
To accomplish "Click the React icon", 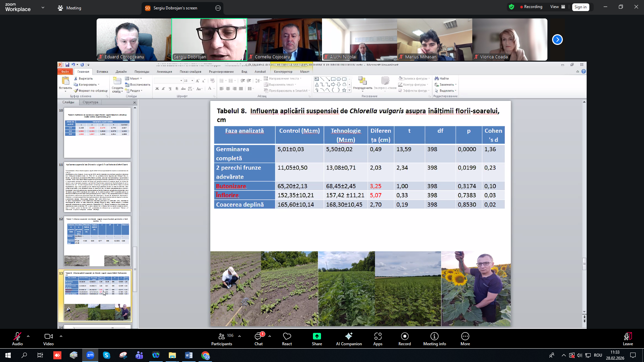I will pyautogui.click(x=287, y=336).
